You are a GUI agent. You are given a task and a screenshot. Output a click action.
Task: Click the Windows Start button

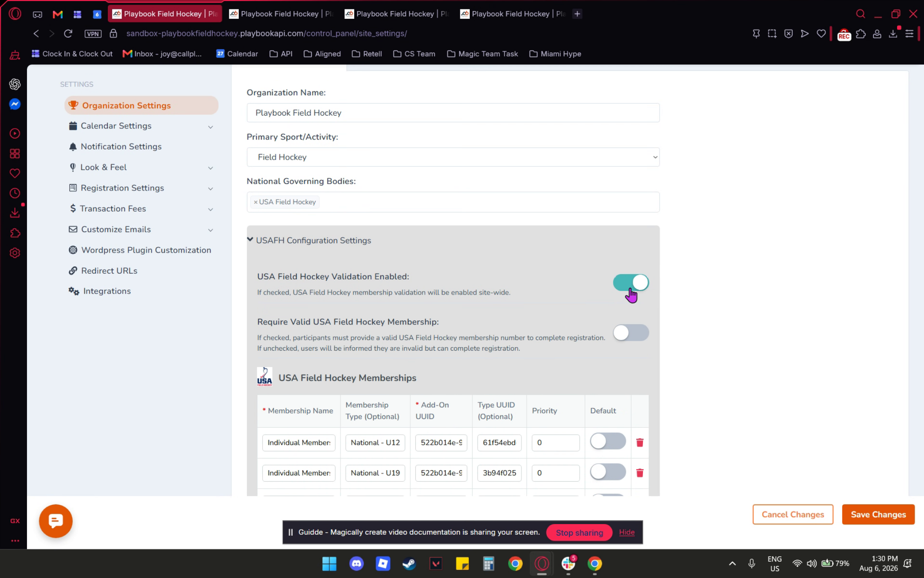point(329,564)
